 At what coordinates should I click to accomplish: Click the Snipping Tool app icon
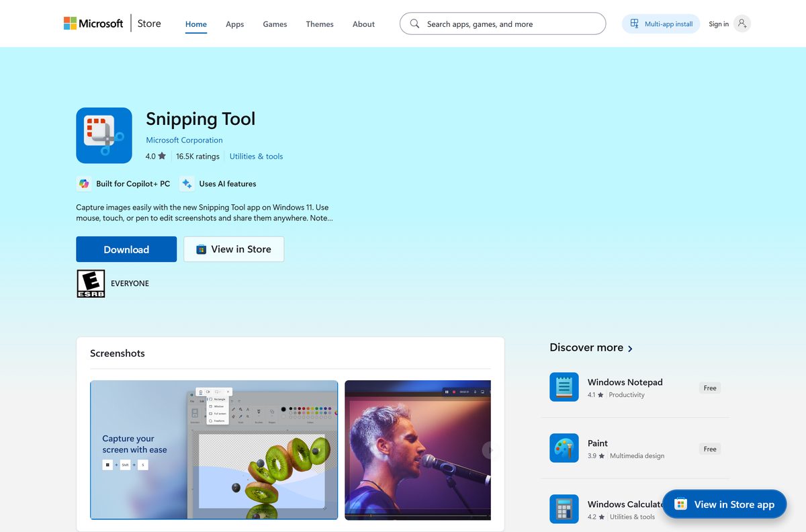click(x=104, y=135)
